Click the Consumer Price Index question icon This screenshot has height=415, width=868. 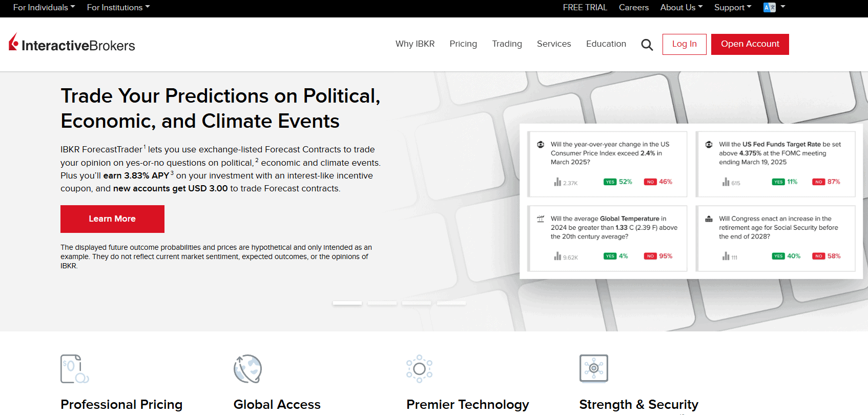click(541, 145)
